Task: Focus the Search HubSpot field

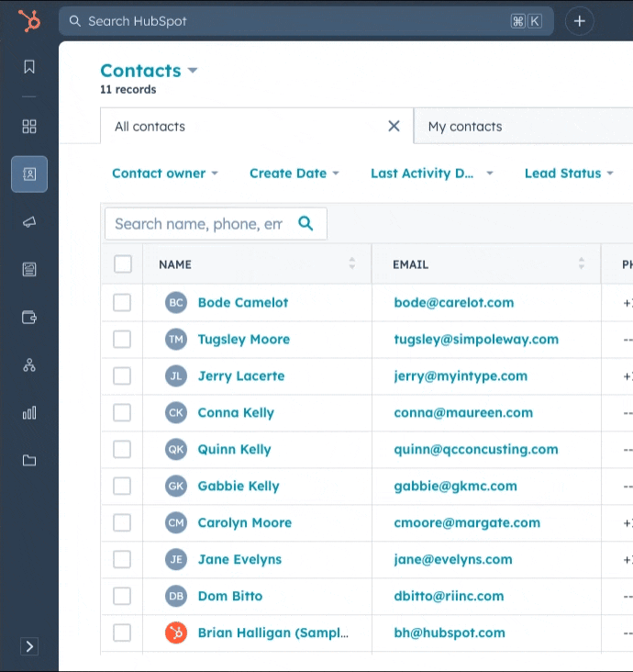Action: coord(306,21)
